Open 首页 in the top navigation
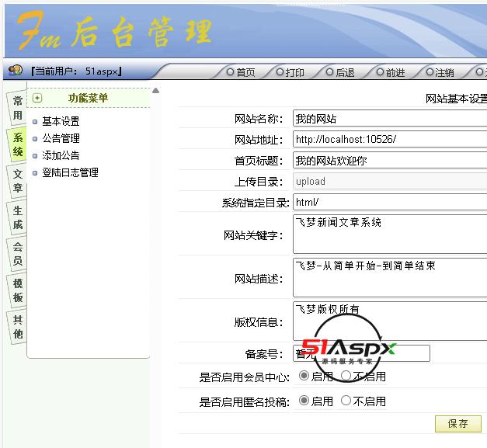The width and height of the screenshot is (487, 448). coord(241,72)
